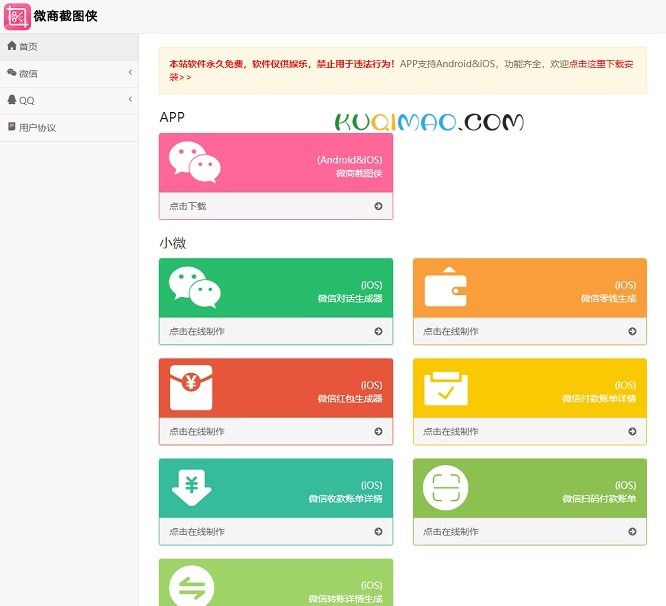Click the 微信扫码付款账单 card title

599,499
